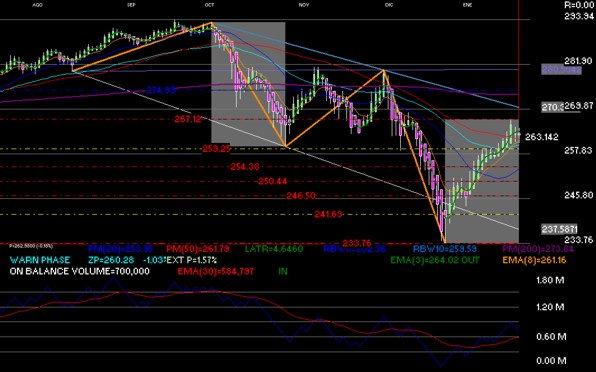Select the 0.00 M volume axis label
Screen dimensions: 596x372
tap(551, 361)
